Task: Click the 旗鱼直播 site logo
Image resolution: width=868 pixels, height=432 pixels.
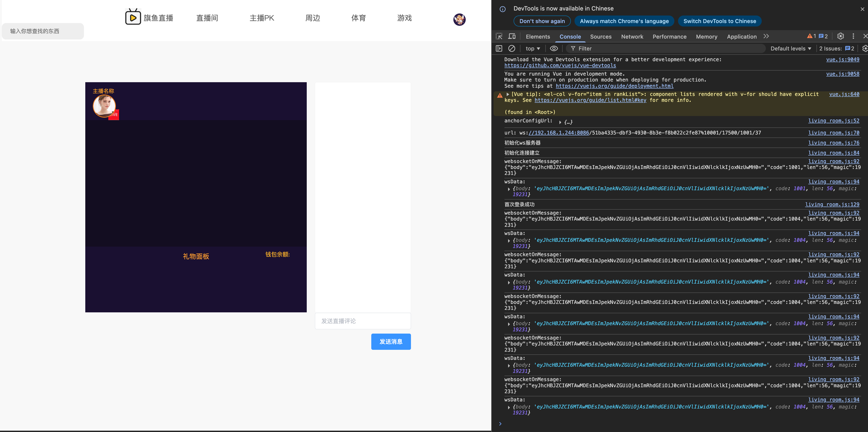Action: pyautogui.click(x=149, y=17)
